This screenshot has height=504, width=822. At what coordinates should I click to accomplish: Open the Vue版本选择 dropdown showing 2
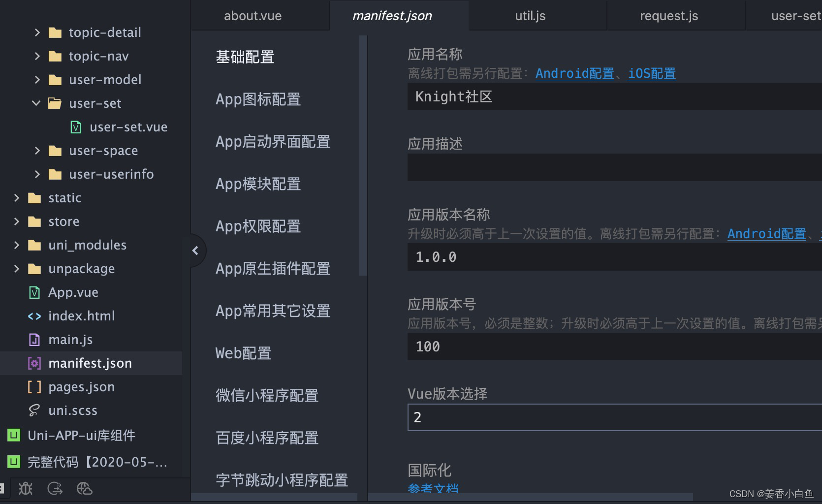(615, 417)
